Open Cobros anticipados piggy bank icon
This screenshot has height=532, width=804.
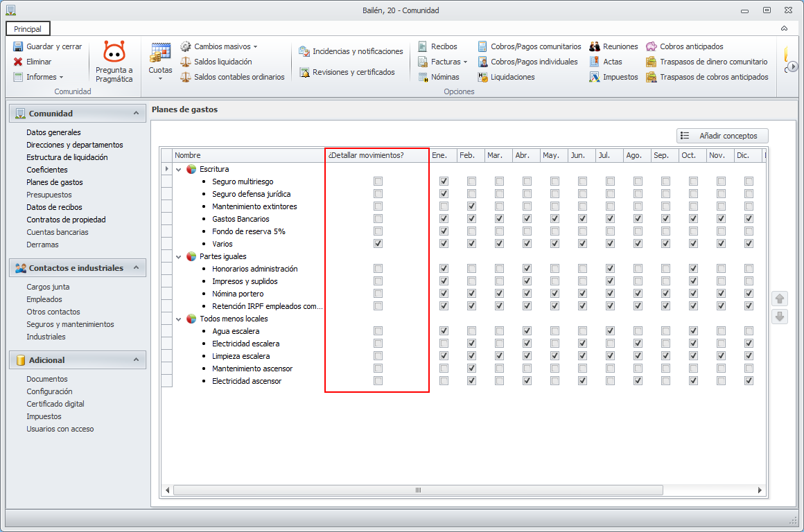click(652, 46)
